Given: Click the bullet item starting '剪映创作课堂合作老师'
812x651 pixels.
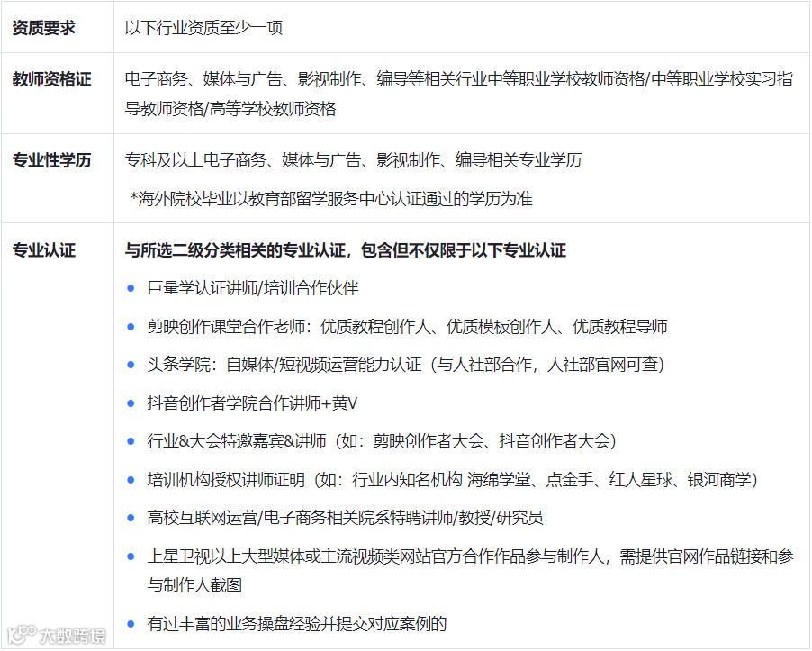Looking at the screenshot, I should pyautogui.click(x=408, y=327).
